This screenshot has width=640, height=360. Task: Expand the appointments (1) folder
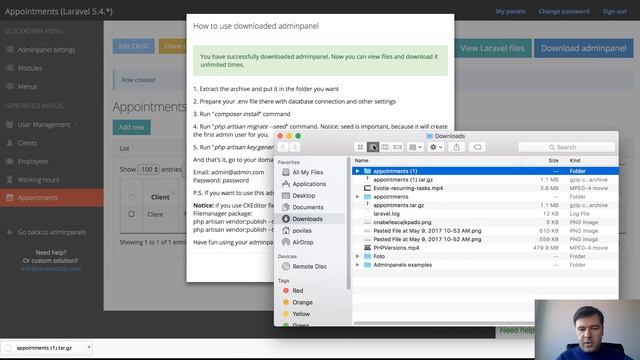point(358,171)
